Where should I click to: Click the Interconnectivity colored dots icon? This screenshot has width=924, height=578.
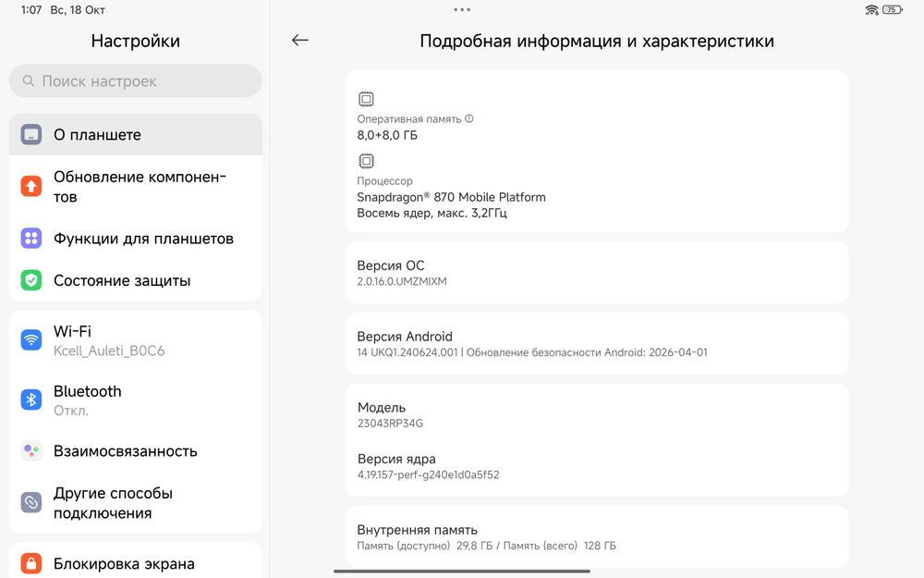tap(31, 450)
